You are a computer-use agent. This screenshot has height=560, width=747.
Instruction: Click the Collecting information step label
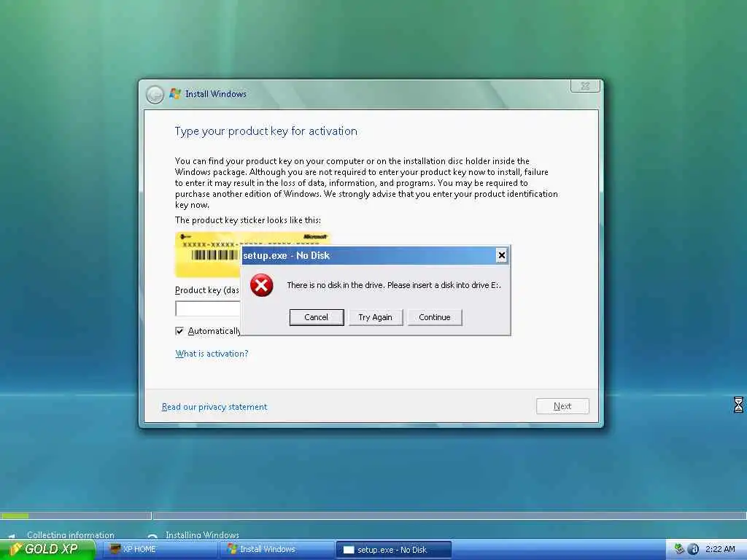click(x=71, y=534)
